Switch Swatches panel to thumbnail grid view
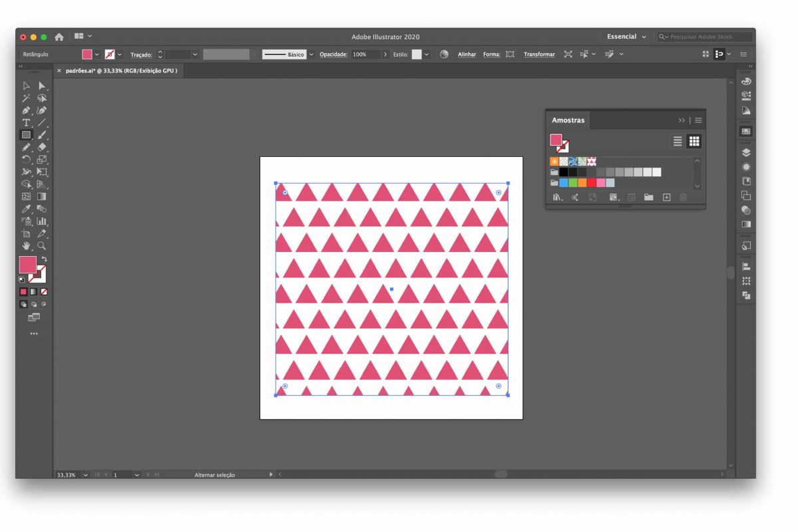Image resolution: width=798 pixels, height=532 pixels. (x=694, y=141)
